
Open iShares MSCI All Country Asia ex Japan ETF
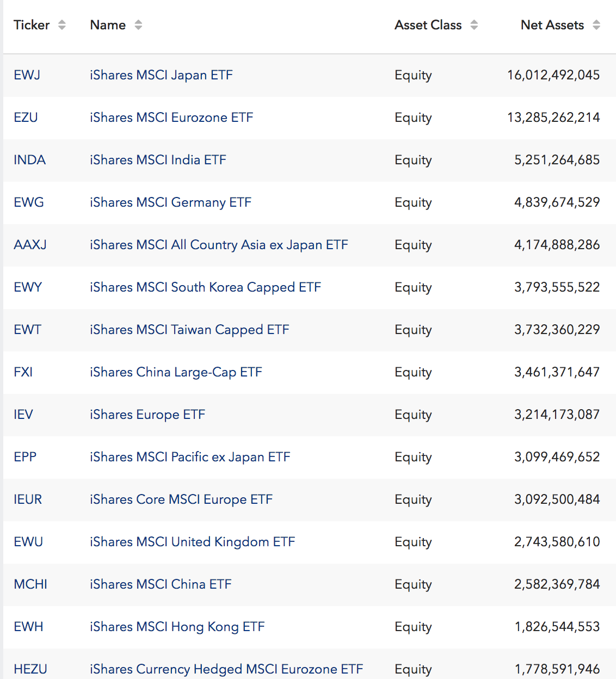click(219, 245)
